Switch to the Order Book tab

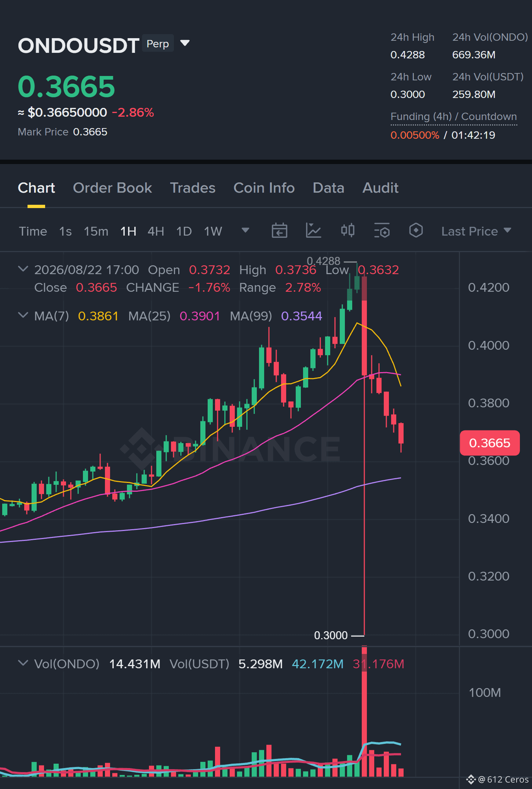coord(112,188)
